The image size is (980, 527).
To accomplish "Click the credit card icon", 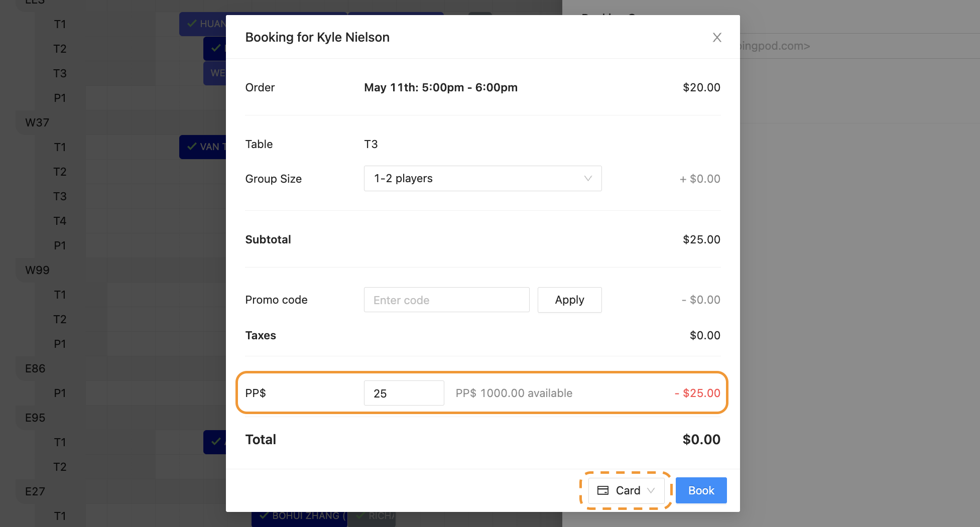I will pyautogui.click(x=603, y=490).
